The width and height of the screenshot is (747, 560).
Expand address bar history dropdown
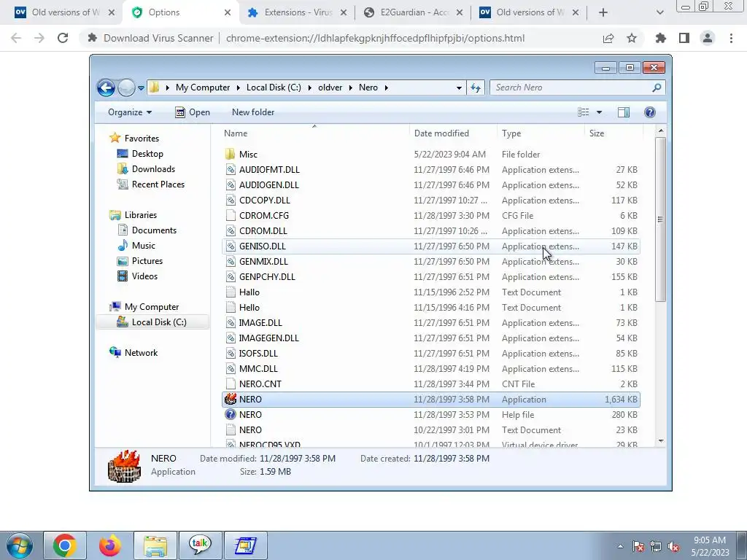tap(459, 87)
